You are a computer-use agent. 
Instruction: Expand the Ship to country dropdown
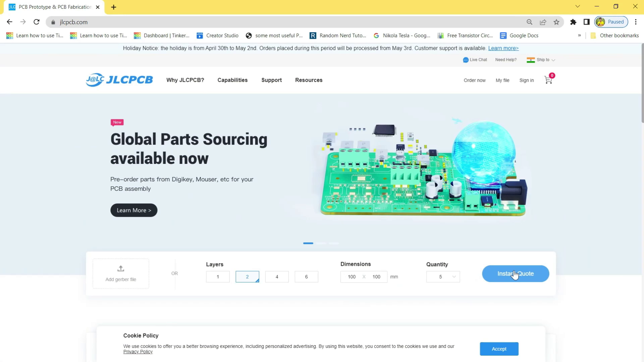coord(553,60)
